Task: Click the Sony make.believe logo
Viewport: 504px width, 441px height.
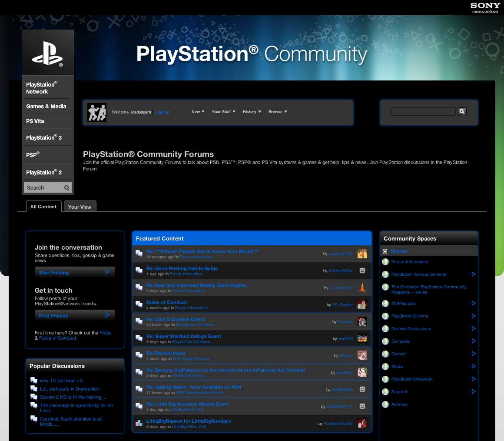Action: click(485, 8)
